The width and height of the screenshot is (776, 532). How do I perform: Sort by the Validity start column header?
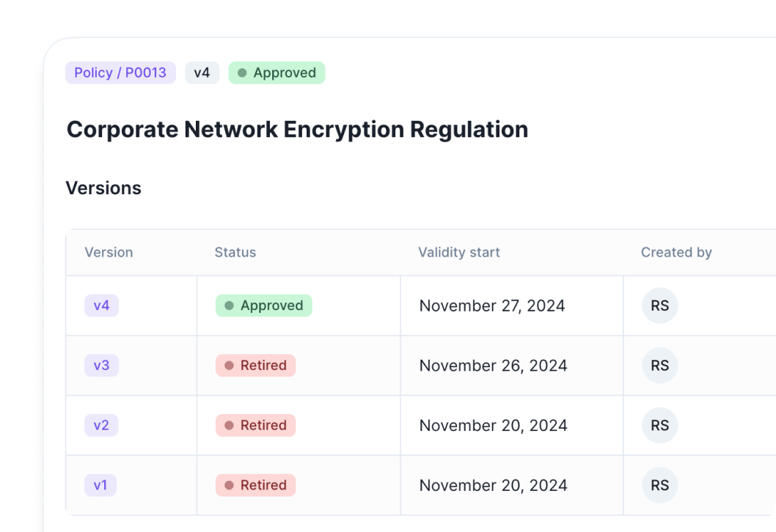click(x=458, y=252)
